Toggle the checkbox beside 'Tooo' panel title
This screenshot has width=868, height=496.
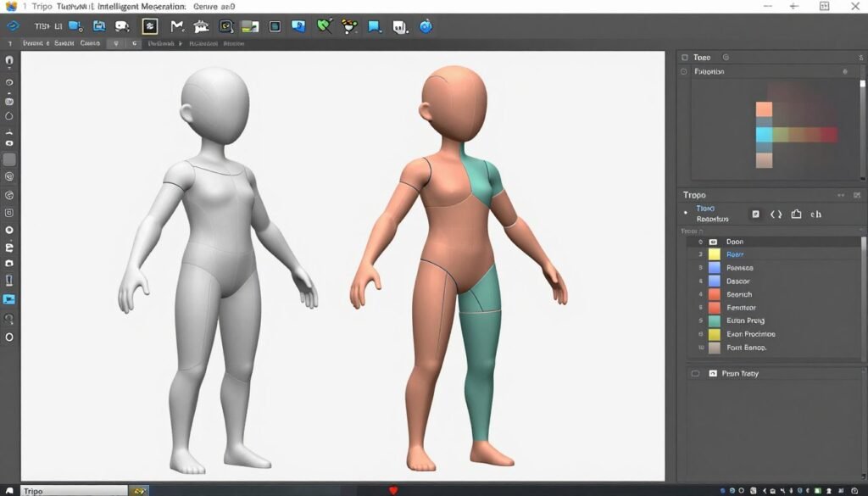(x=685, y=57)
